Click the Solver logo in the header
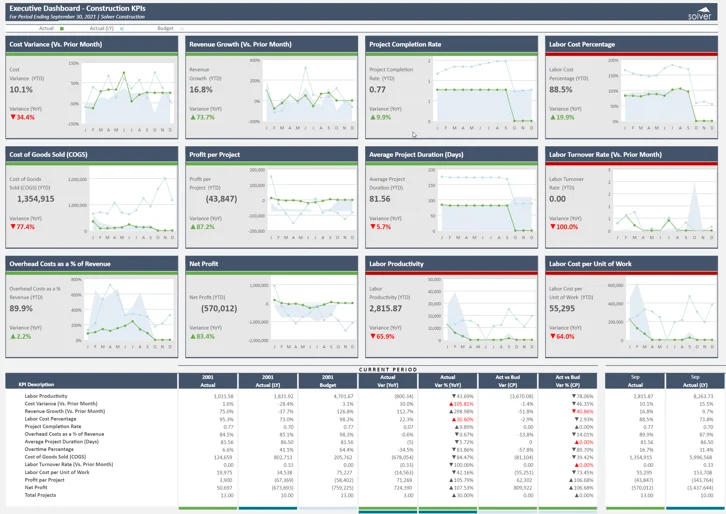The image size is (726, 514). 700,13
